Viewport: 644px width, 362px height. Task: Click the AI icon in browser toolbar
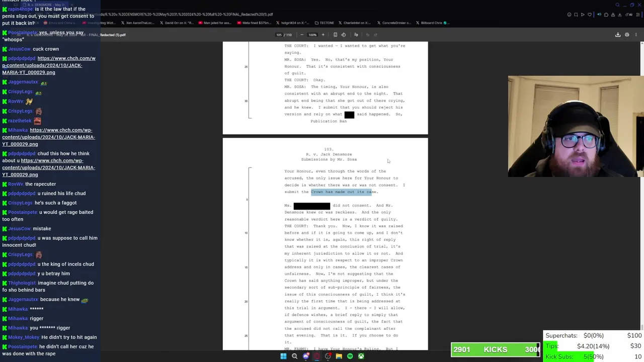click(x=629, y=15)
